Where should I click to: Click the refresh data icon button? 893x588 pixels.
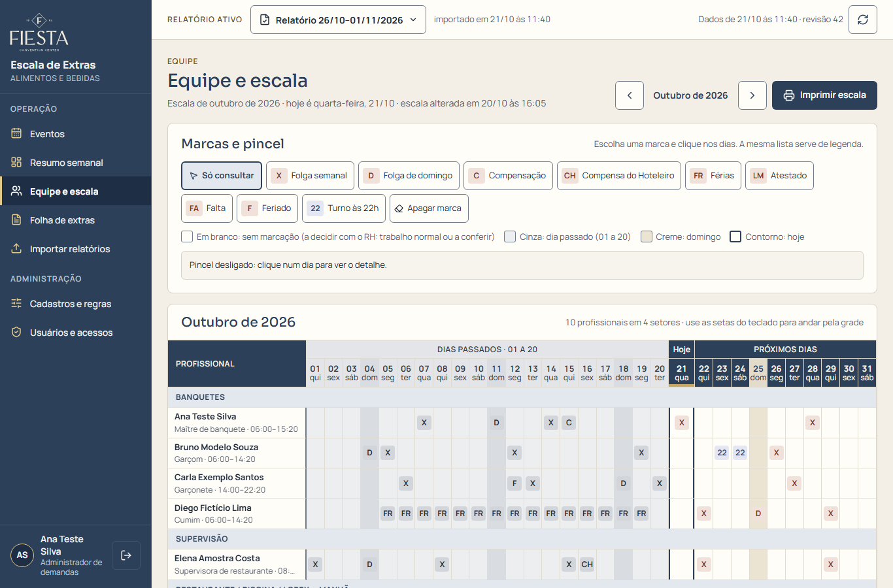click(x=863, y=20)
